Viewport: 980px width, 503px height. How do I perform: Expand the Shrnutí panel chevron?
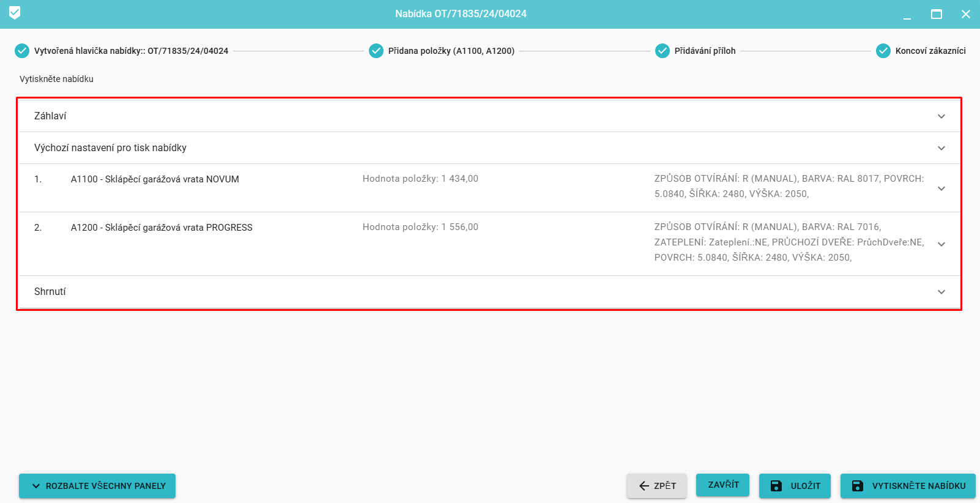(941, 292)
